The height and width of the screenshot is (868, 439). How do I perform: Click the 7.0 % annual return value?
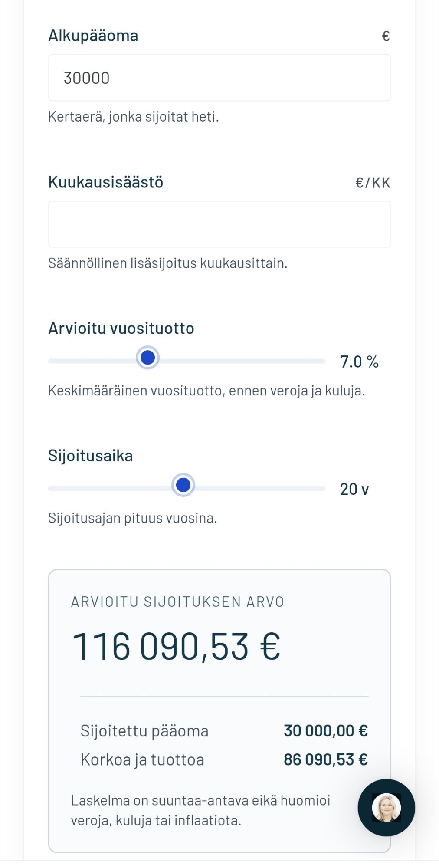click(359, 362)
